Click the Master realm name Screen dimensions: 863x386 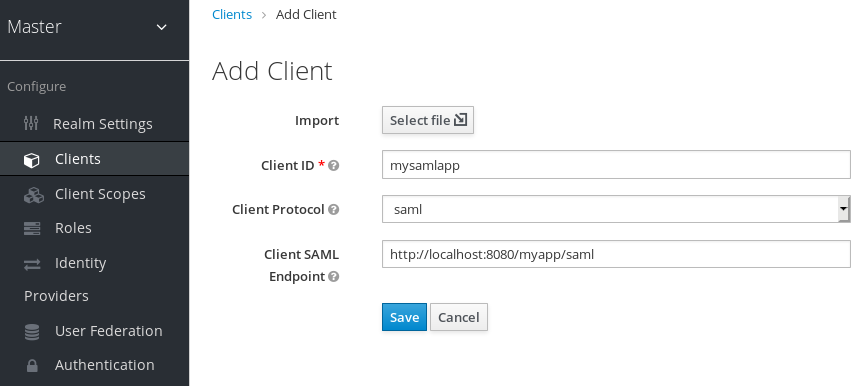coord(34,26)
